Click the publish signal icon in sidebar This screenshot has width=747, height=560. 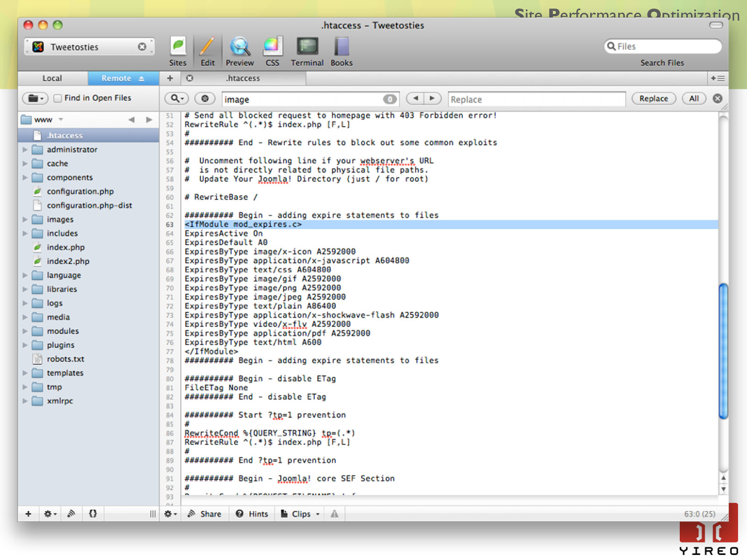[71, 514]
